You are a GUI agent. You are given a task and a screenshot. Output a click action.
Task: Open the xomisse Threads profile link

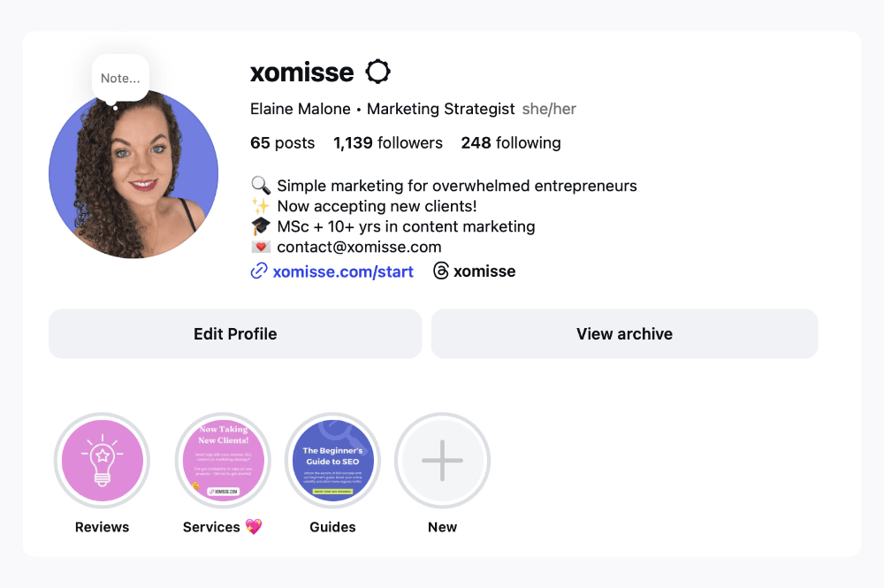(x=484, y=271)
